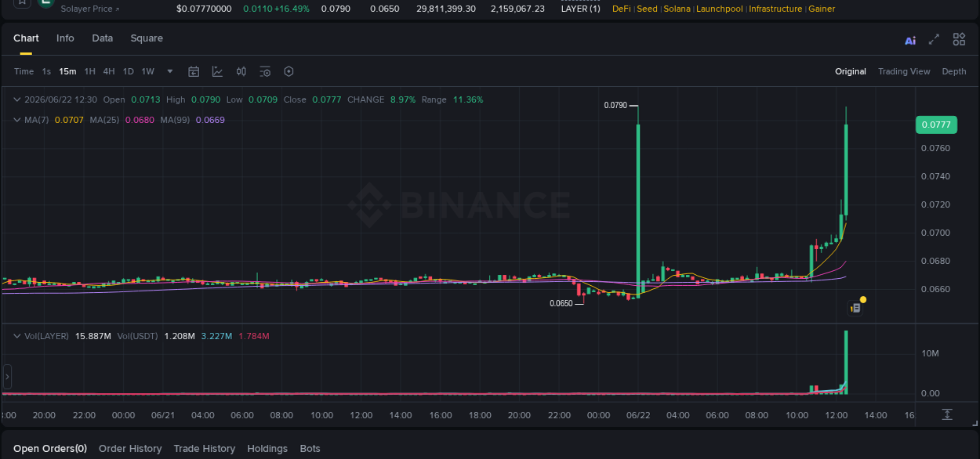Click the Seed tag
Image resolution: width=980 pixels, height=459 pixels.
(647, 9)
